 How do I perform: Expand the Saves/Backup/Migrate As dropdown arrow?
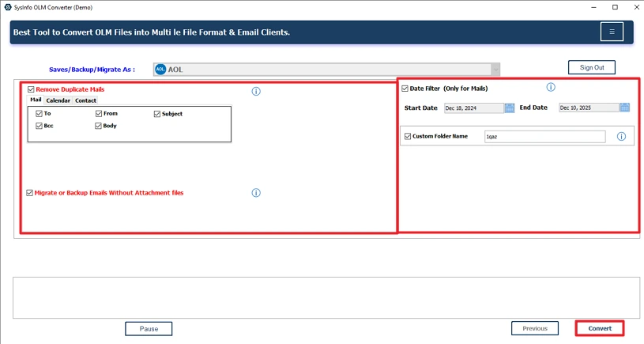click(x=495, y=70)
